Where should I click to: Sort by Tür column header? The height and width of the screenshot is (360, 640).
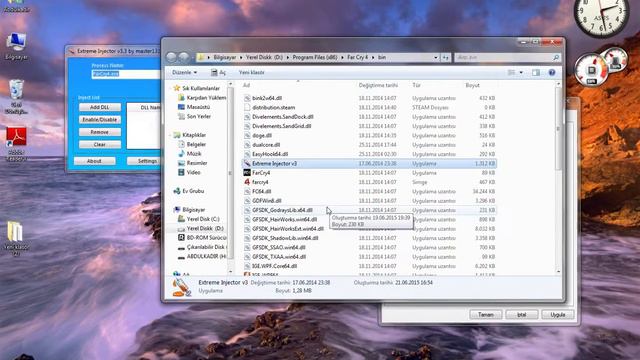416,85
